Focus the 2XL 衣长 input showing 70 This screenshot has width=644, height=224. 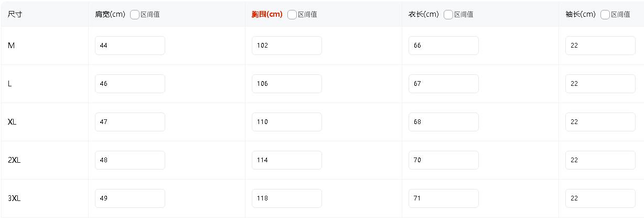(443, 160)
